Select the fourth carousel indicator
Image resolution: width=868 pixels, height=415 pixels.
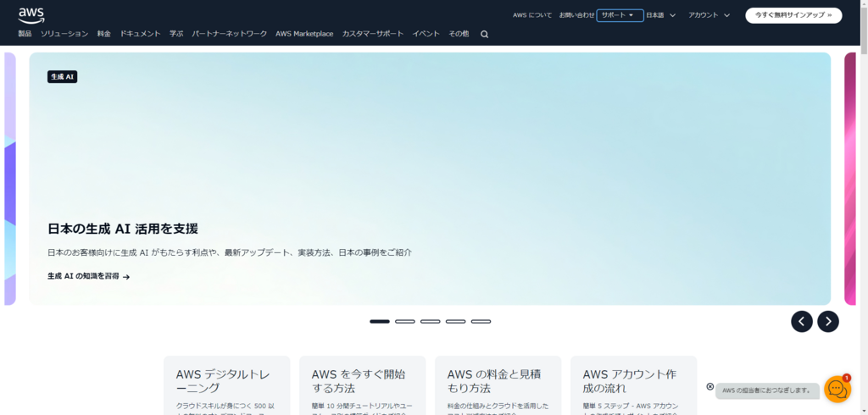coord(455,322)
